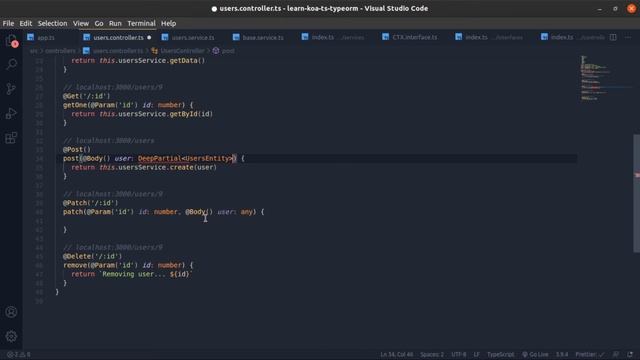Click the usersService.create(user) return line
Viewport: 640px width, 360px height.
(144, 167)
